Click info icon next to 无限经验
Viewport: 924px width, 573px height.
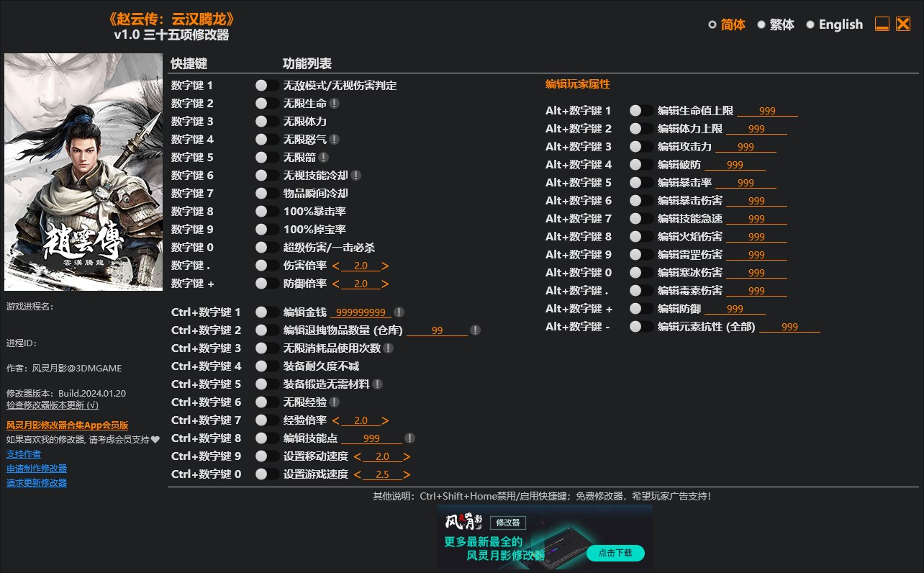335,402
